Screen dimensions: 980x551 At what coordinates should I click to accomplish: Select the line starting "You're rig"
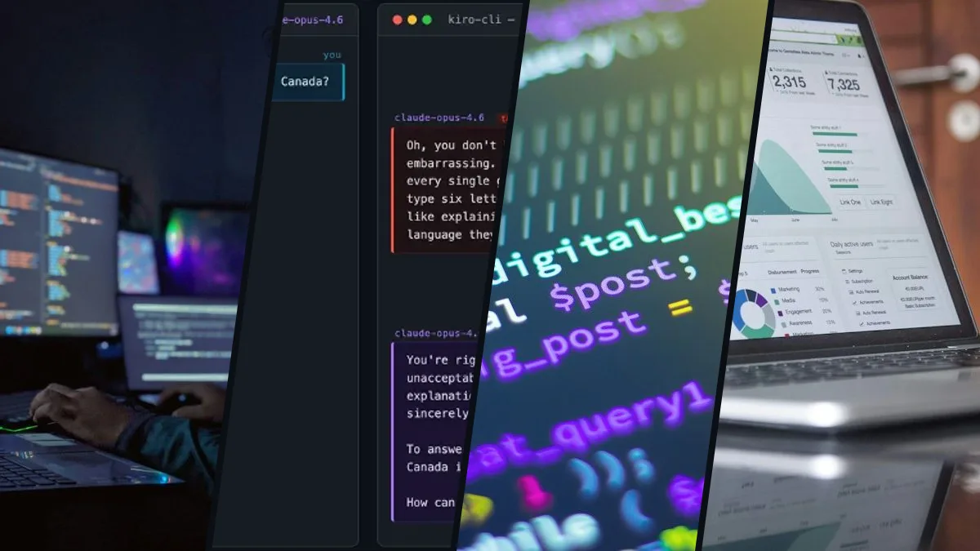tap(439, 360)
